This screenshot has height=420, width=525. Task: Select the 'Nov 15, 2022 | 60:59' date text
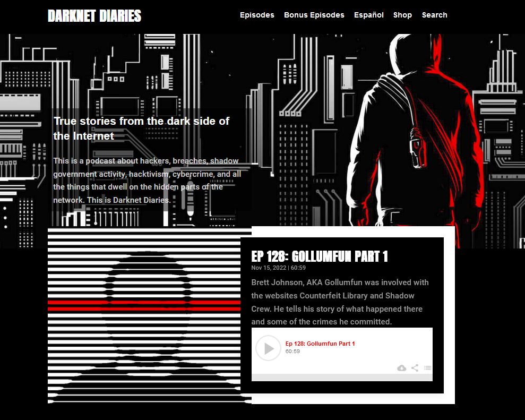click(x=278, y=268)
